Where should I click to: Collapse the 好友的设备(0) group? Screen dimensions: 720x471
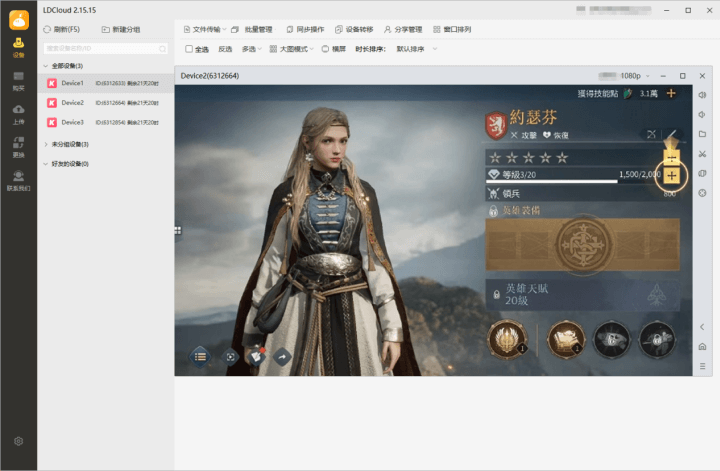pyautogui.click(x=45, y=164)
